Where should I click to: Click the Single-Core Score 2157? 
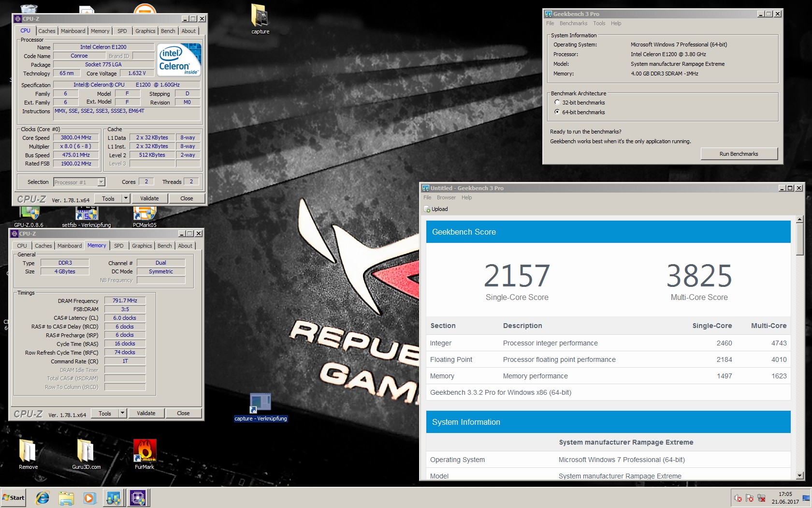[x=517, y=275]
